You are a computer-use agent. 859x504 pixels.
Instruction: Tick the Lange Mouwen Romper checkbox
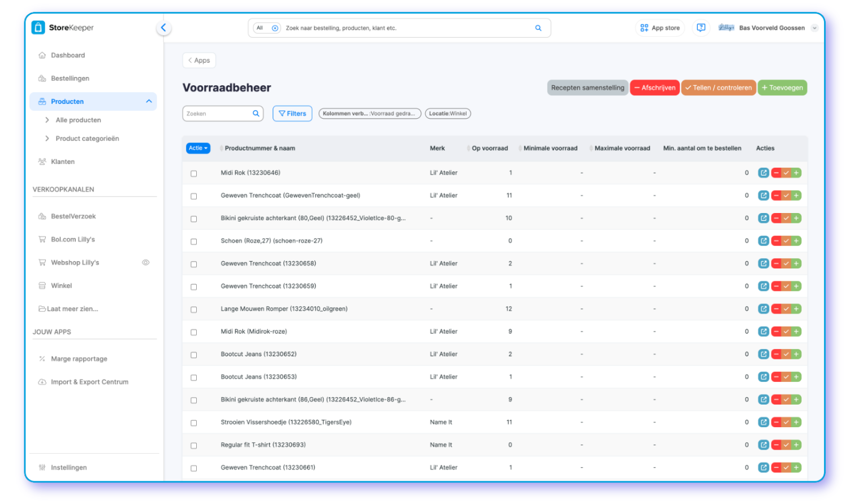[x=194, y=310]
